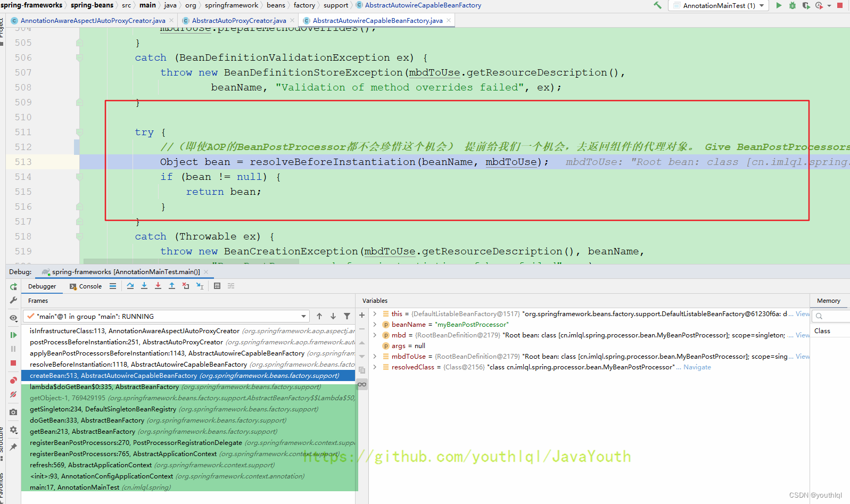Click the Profiler run icon in top toolbar

pos(819,5)
